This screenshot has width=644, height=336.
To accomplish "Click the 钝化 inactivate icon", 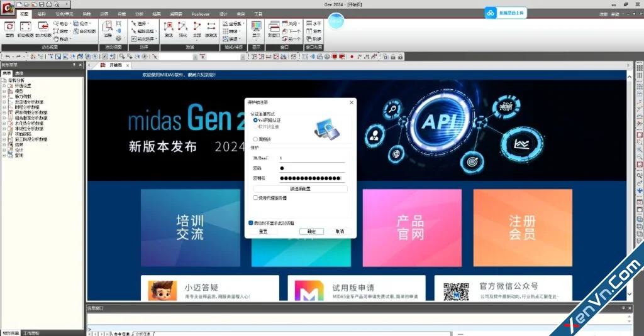I will pos(183,27).
